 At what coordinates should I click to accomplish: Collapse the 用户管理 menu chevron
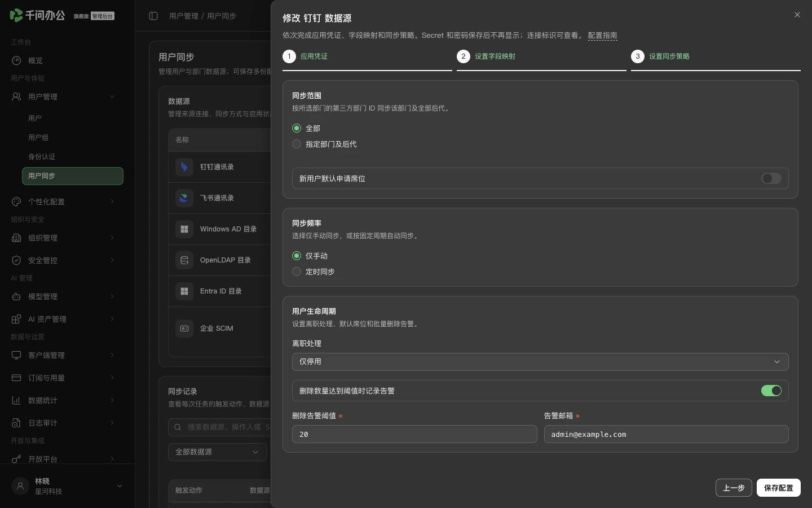click(112, 97)
